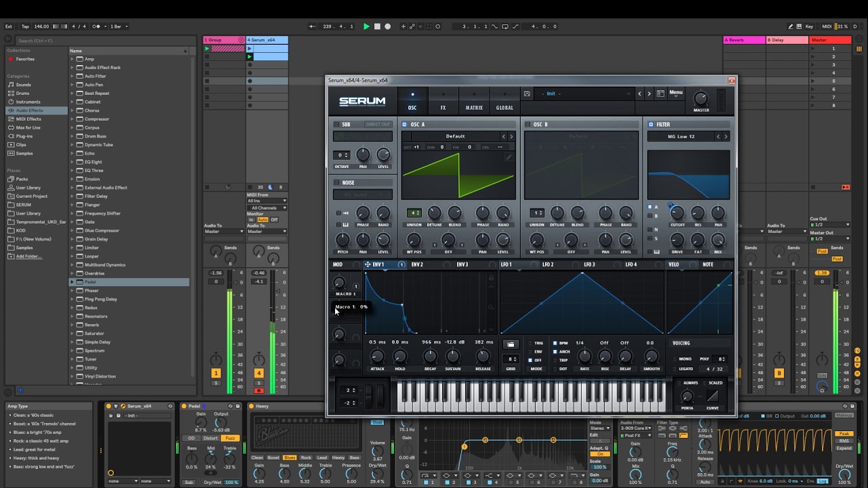Enable the OSC B checkbox

[x=528, y=125]
